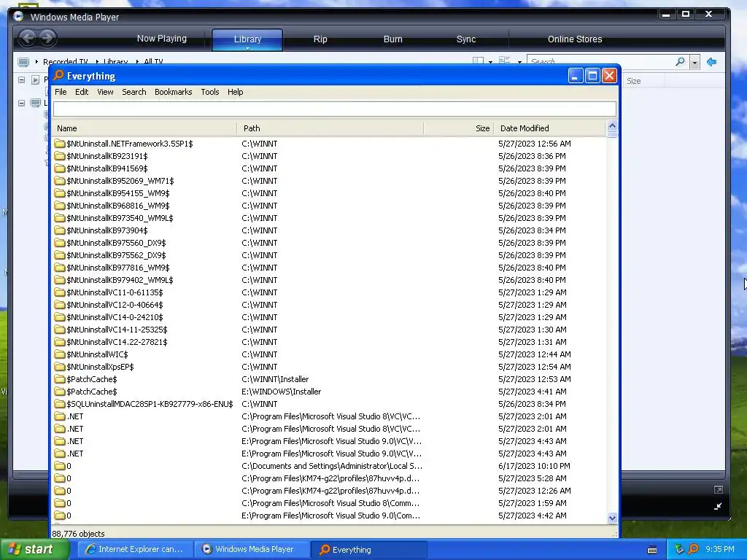The width and height of the screenshot is (747, 560).
Task: Open the Media Player view options dropdown
Action: [519, 62]
